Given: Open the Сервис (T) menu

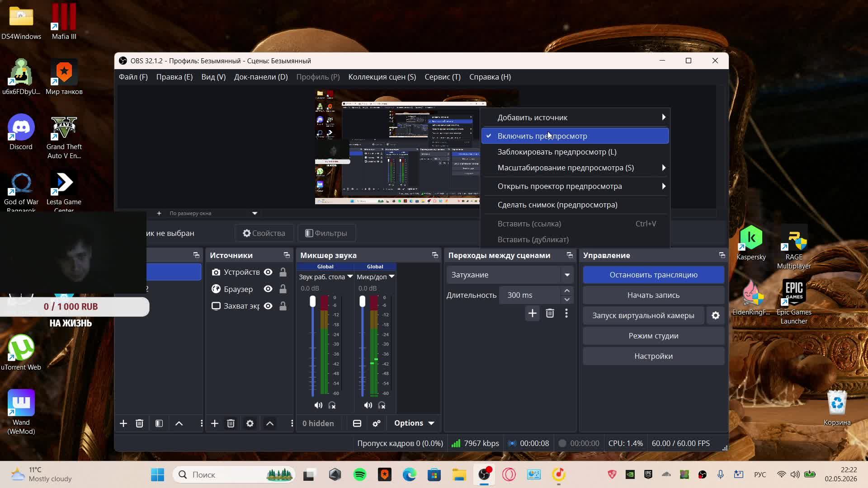Looking at the screenshot, I should 443,77.
